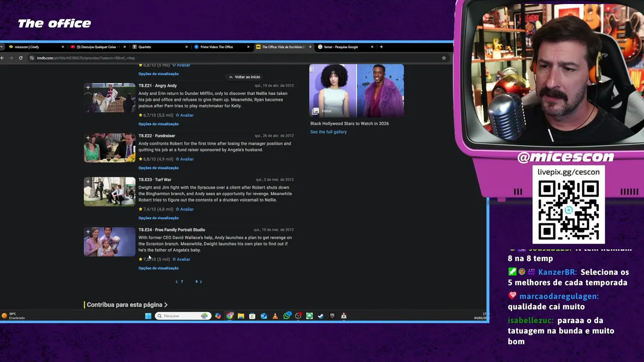The height and width of the screenshot is (362, 644).
Task: Open the tab search dropdown arrow
Action: (x=2, y=47)
